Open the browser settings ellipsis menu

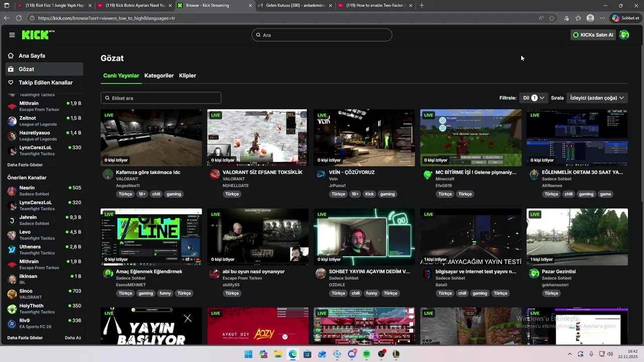click(602, 18)
